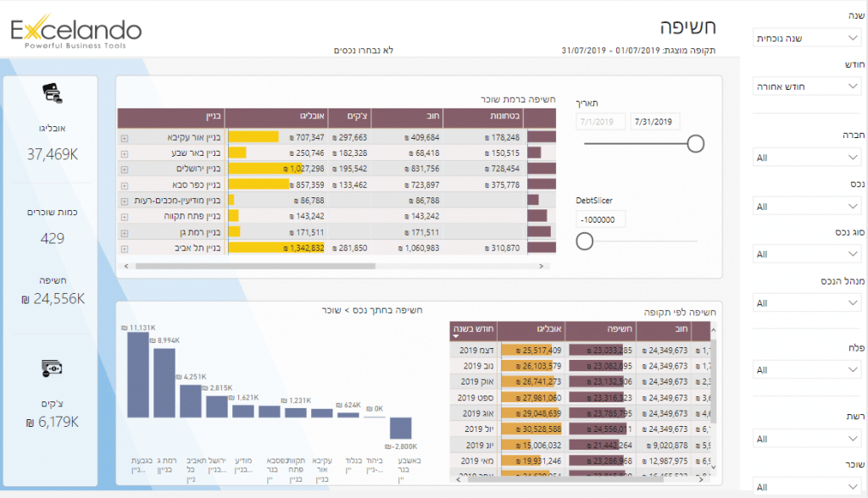
Task: Click the Excelando logo
Action: tap(76, 34)
